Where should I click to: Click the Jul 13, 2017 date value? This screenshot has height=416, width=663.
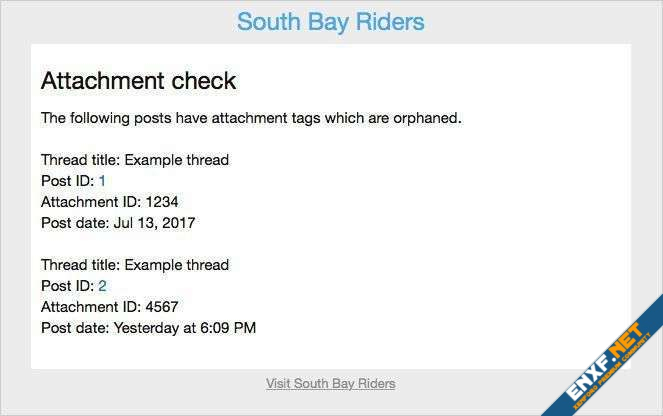point(154,223)
